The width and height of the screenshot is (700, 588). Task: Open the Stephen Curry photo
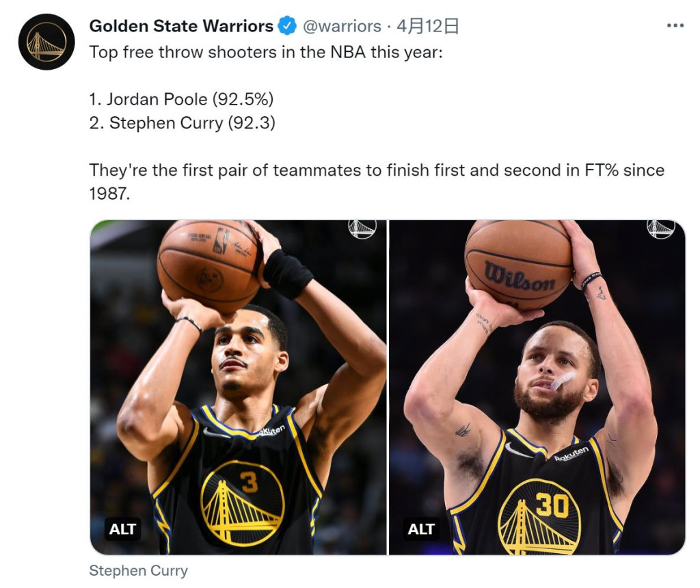pos(537,369)
